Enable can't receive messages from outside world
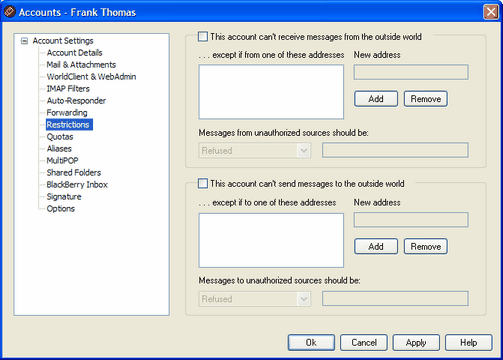 (203, 36)
